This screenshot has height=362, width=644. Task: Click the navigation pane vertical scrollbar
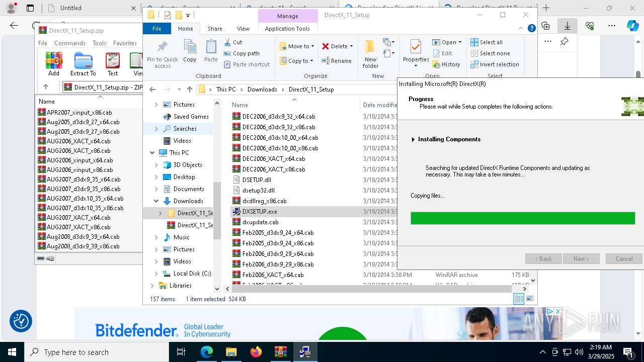(217, 210)
